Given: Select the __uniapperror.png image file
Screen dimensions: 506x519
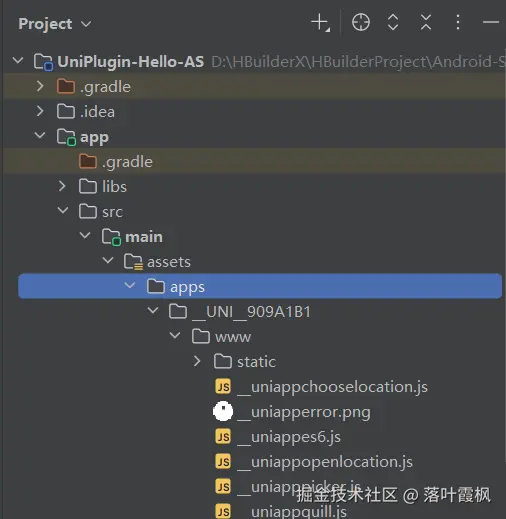Looking at the screenshot, I should pos(292,412).
